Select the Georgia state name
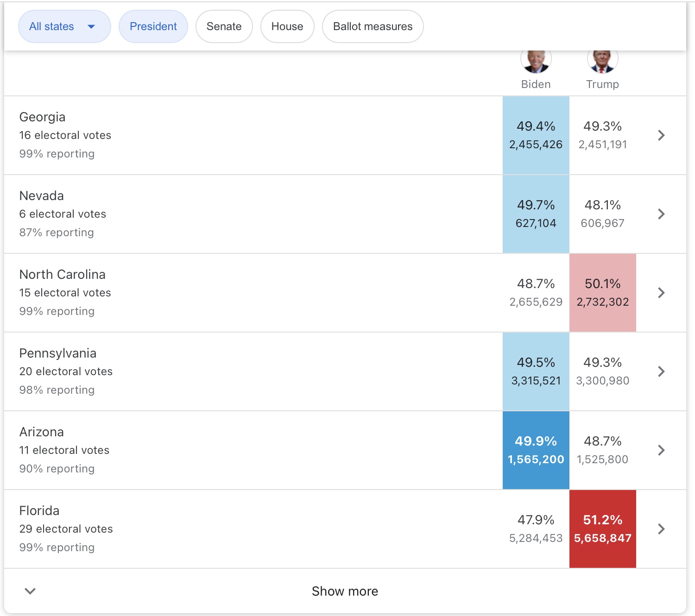Image resolution: width=695 pixels, height=616 pixels. [x=42, y=117]
